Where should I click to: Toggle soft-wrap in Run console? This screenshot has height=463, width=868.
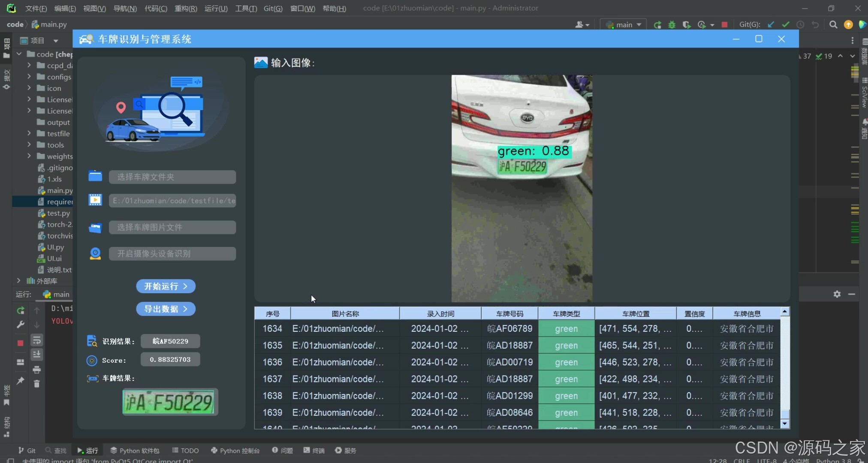click(37, 340)
